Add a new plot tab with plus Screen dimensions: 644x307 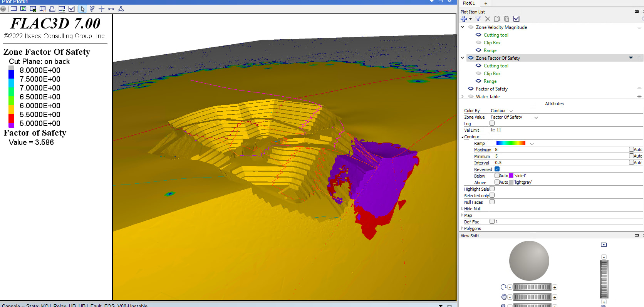[x=486, y=3]
